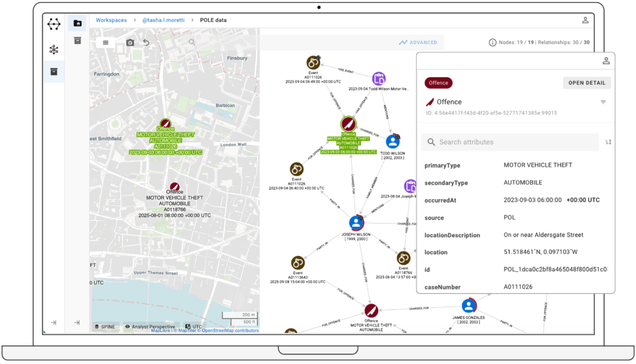Select the Event A0113643 handcuff node
Image resolution: width=636 pixels, height=364 pixels.
tap(298, 263)
